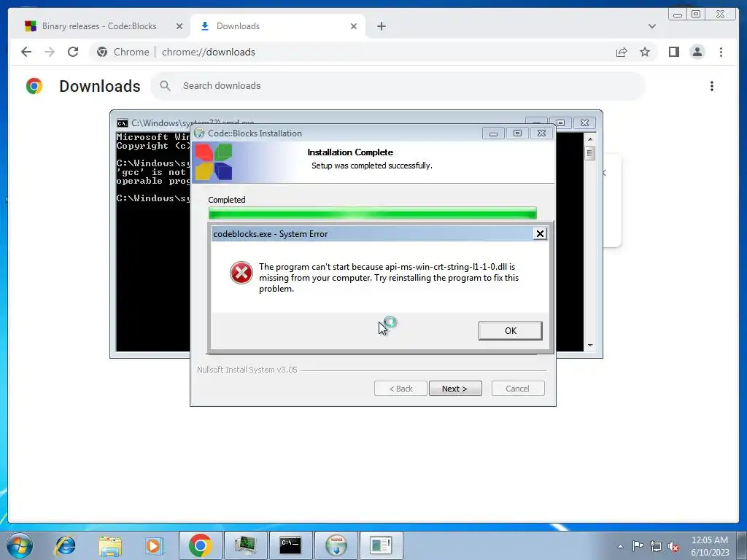747x560 pixels.
Task: Open the Chrome profile avatar
Action: (697, 52)
